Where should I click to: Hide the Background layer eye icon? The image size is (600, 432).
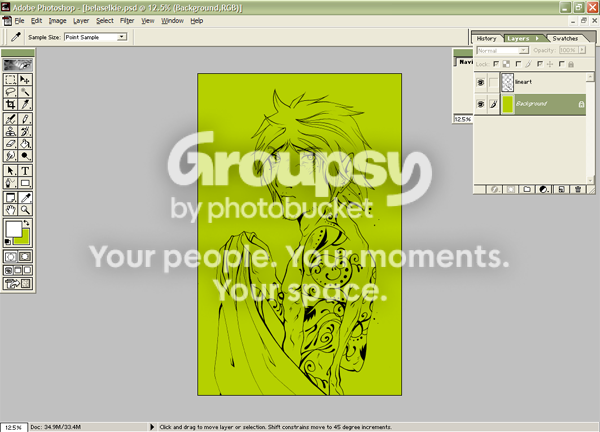(481, 104)
